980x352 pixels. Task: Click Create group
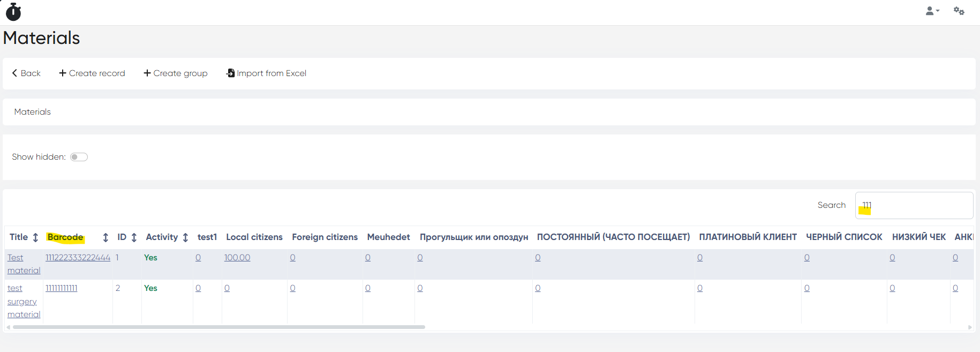click(176, 73)
